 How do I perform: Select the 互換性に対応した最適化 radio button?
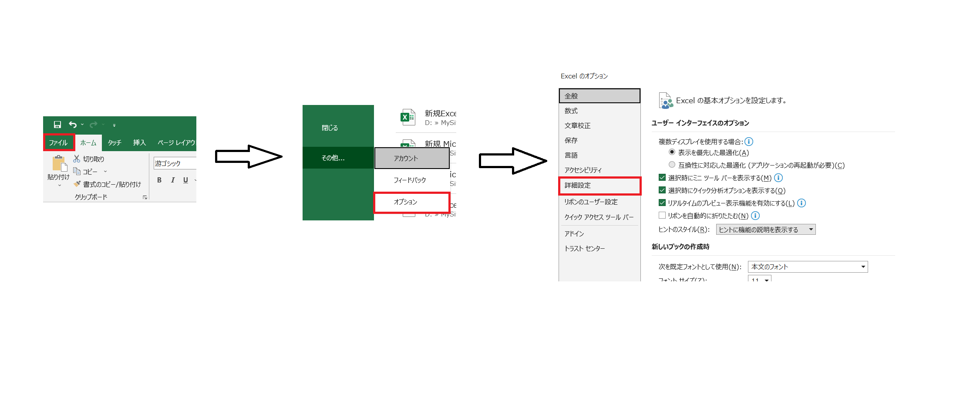coord(671,165)
